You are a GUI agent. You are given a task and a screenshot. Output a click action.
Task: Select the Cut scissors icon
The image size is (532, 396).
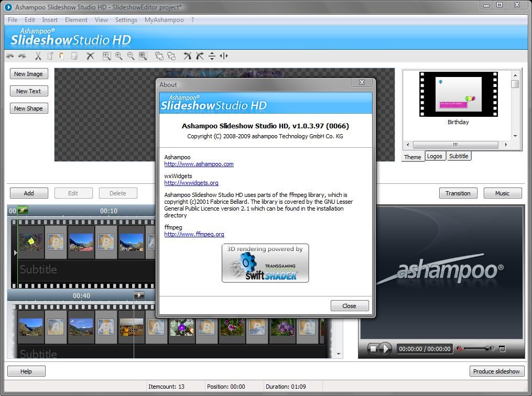pyautogui.click(x=38, y=56)
